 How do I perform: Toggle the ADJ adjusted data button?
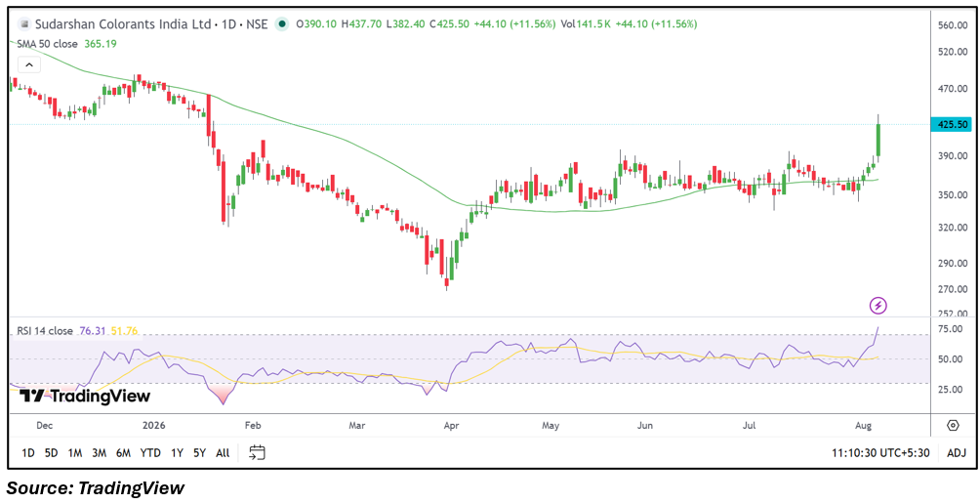point(957,453)
